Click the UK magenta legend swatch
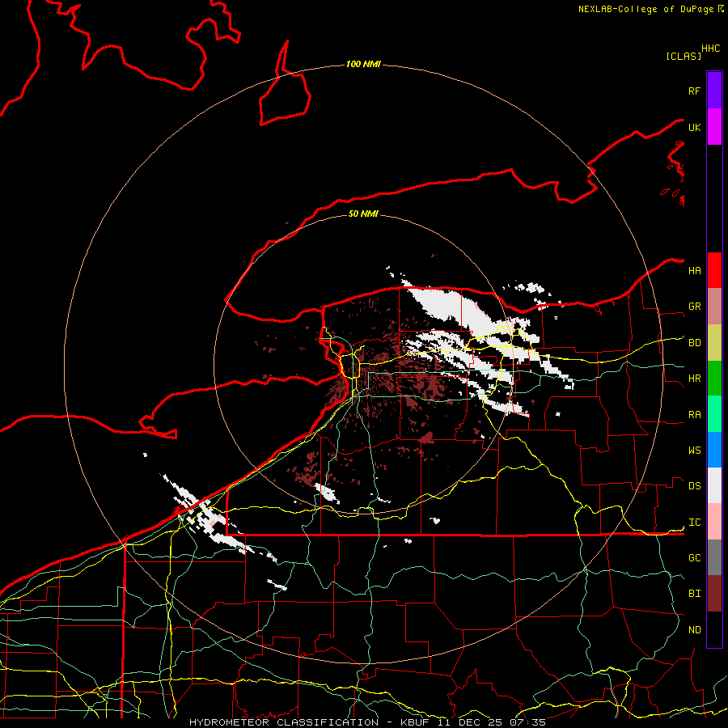The height and width of the screenshot is (728, 728). [x=714, y=127]
